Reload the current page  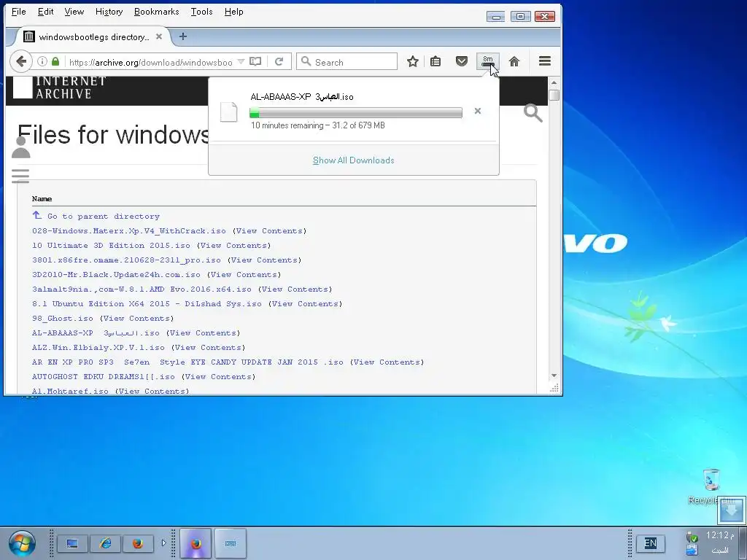click(279, 62)
